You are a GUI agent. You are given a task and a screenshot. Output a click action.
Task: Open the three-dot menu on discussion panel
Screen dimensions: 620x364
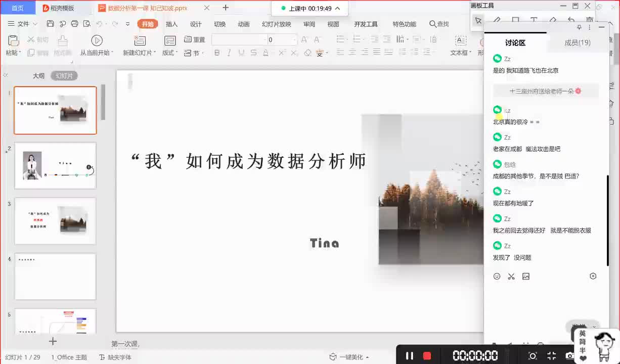[589, 27]
